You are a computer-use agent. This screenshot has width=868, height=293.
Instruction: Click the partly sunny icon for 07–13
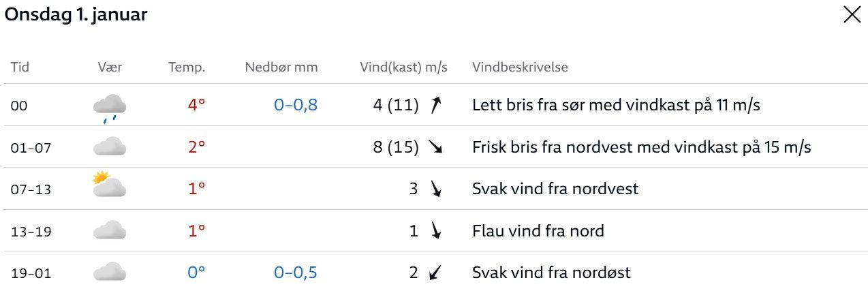coord(109,186)
